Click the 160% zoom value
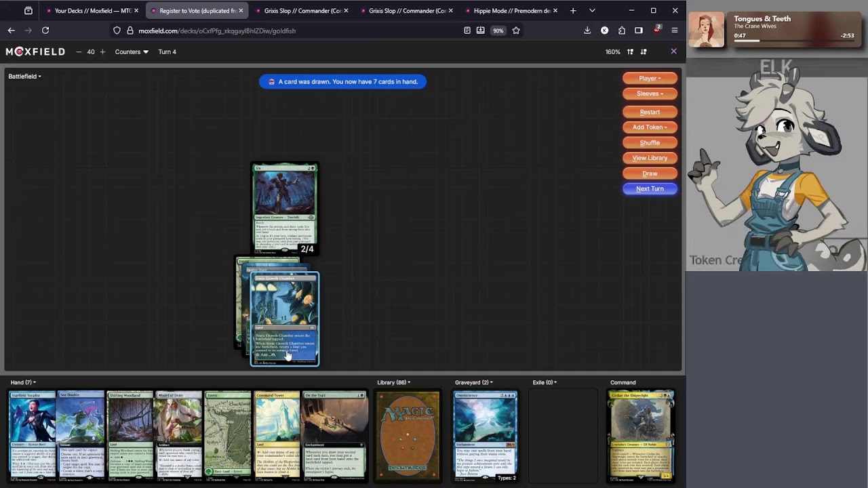The width and height of the screenshot is (868, 488). click(x=612, y=52)
